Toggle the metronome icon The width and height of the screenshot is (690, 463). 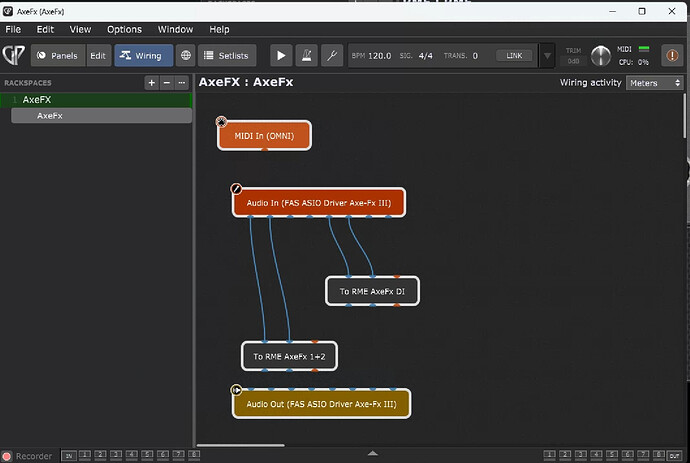pos(307,55)
